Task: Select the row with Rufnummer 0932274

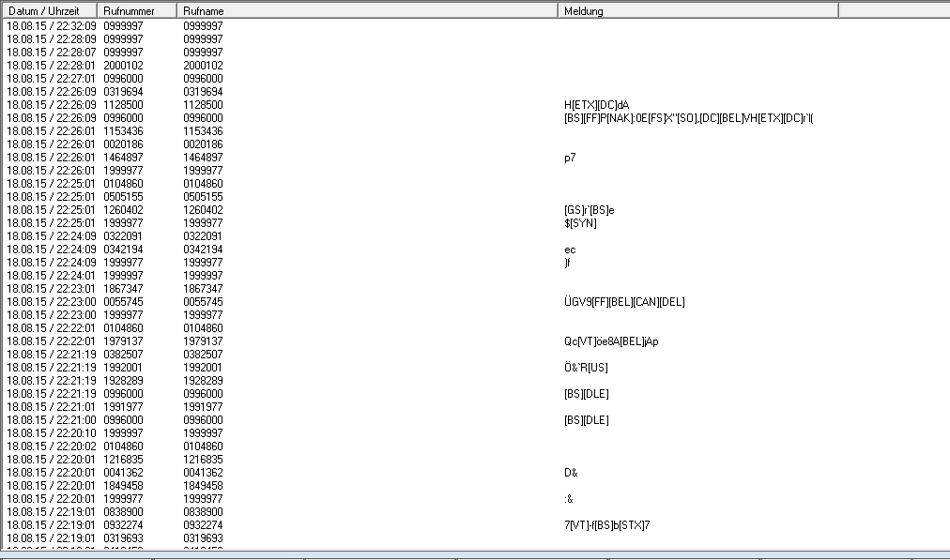Action: click(123, 525)
